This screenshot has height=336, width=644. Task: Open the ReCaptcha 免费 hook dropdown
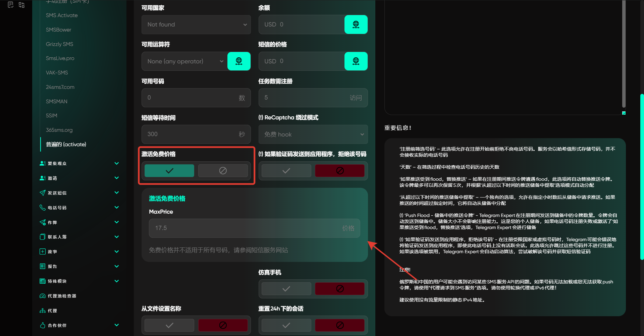click(313, 134)
